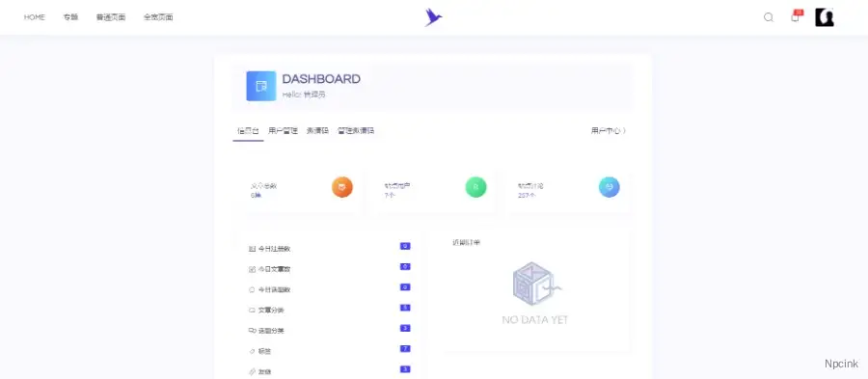Open the notification bell with red badge
868x379 pixels.
pyautogui.click(x=796, y=16)
